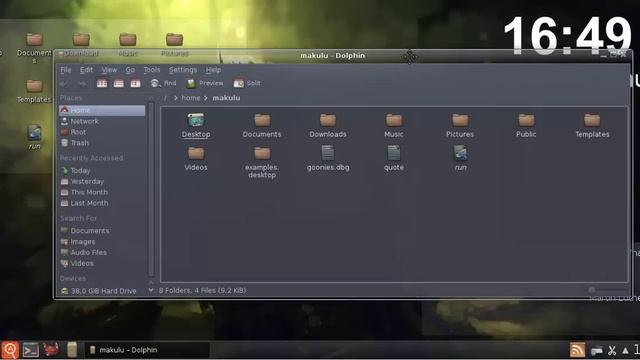Viewport: 640px width, 360px height.
Task: Launch the terminal from taskbar
Action: (x=31, y=350)
